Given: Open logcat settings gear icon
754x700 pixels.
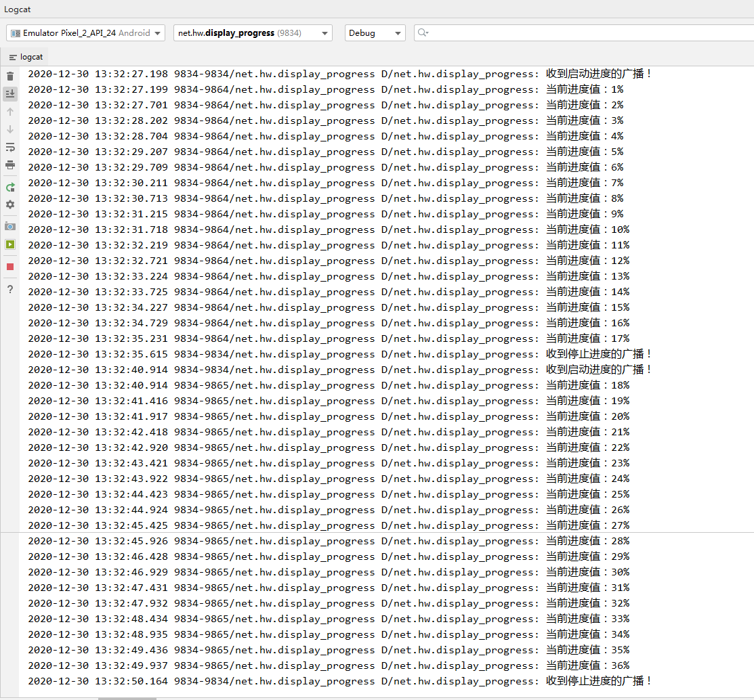Looking at the screenshot, I should [x=10, y=204].
